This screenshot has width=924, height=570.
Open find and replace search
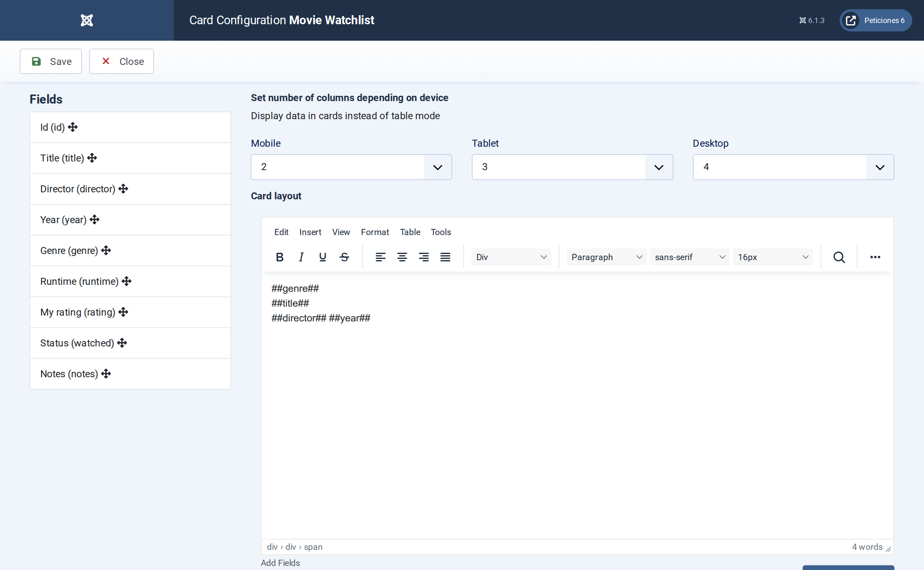[x=839, y=257]
